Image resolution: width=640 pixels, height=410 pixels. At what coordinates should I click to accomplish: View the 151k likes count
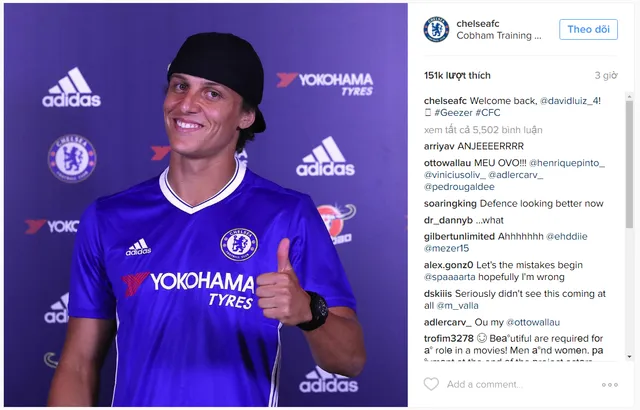pos(457,75)
